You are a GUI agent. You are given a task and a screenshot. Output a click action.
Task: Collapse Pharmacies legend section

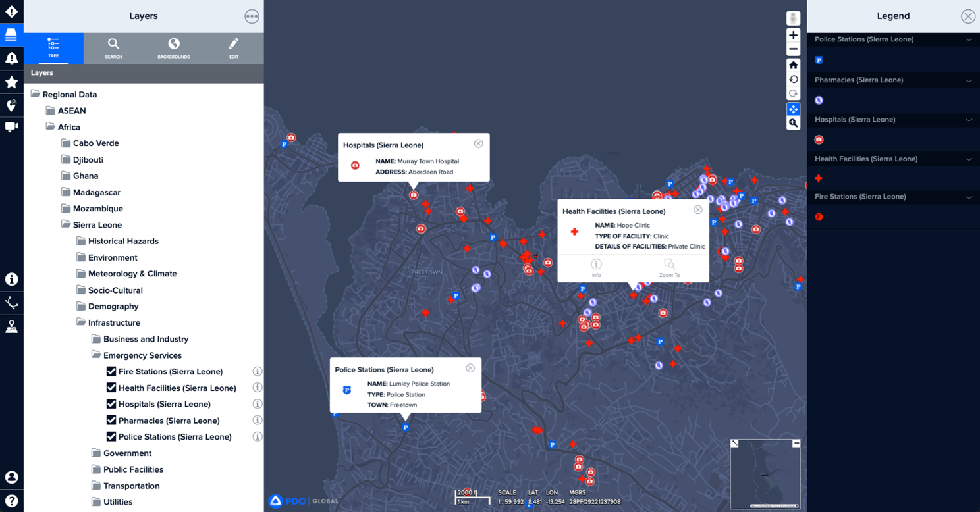click(x=969, y=80)
